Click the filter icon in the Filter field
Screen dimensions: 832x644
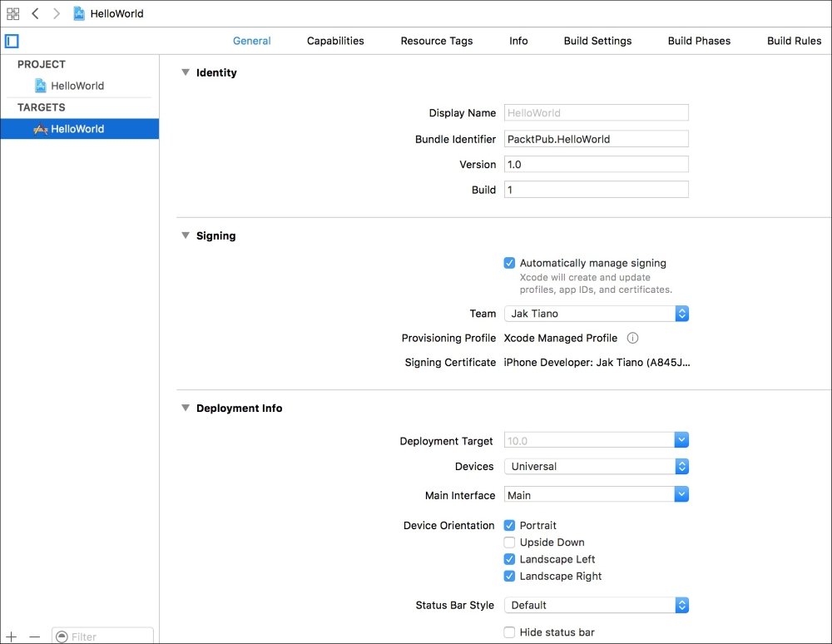[62, 637]
